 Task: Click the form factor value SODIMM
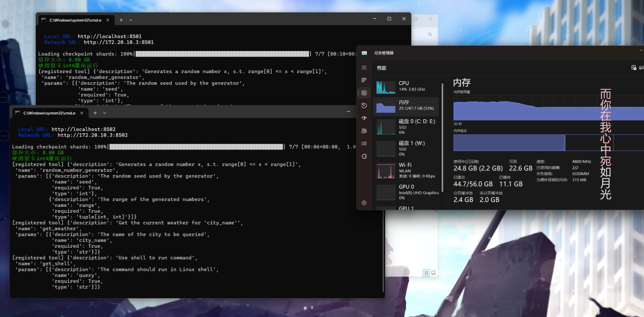(581, 174)
